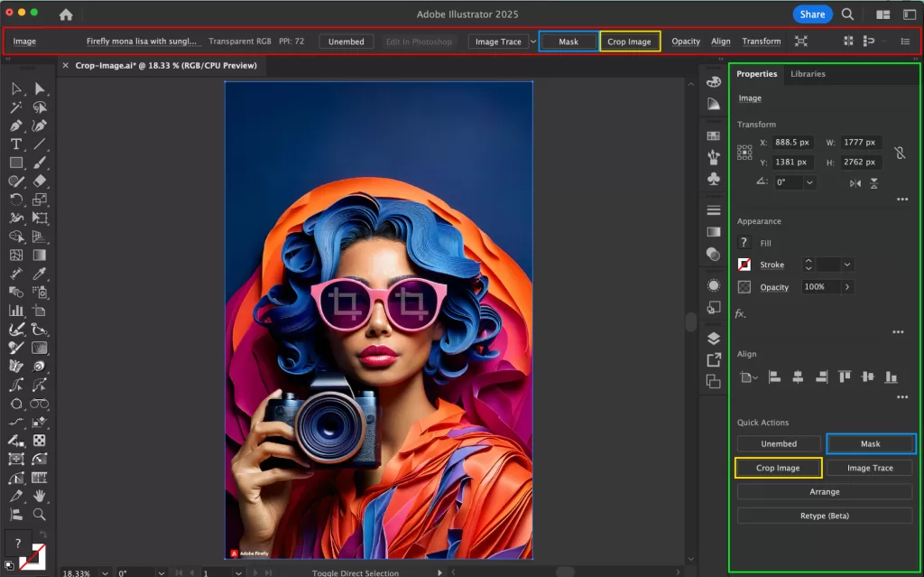The image size is (924, 577).
Task: Select the Lasso tool
Action: 40,107
